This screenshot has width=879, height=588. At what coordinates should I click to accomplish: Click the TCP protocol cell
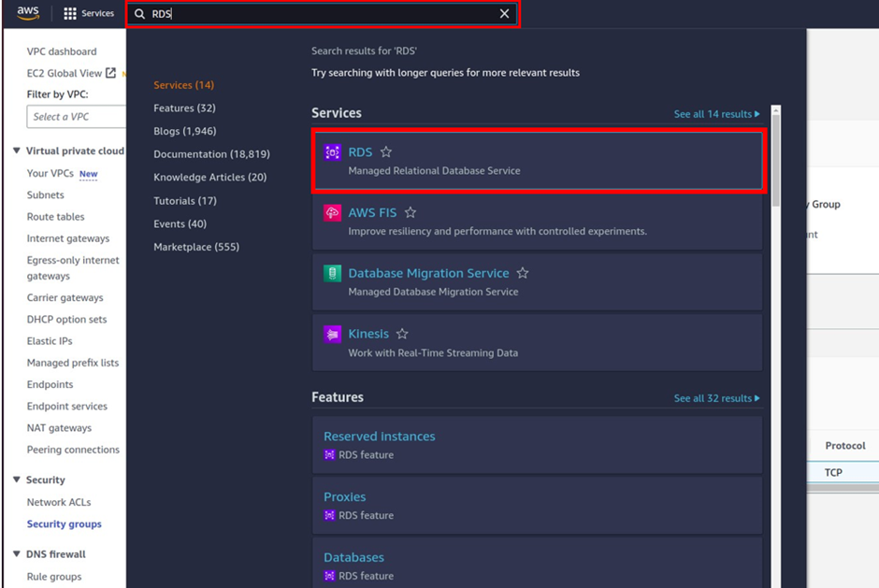[833, 472]
